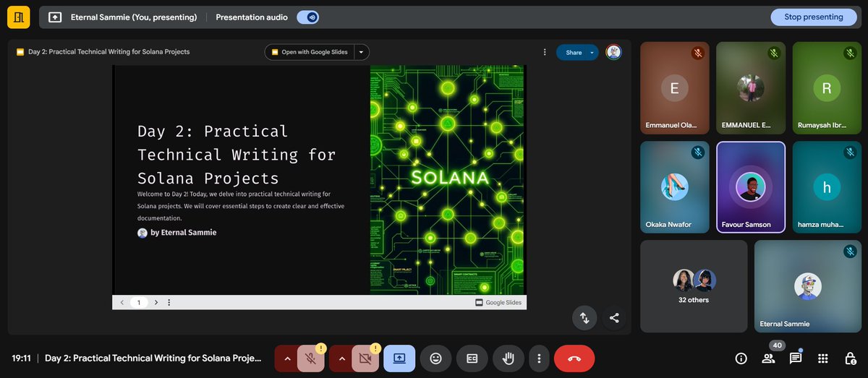Stop presenting the screen
The height and width of the screenshot is (378, 868).
click(x=814, y=17)
